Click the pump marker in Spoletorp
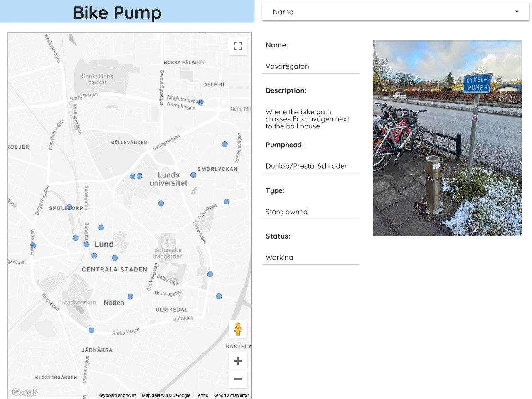The image size is (532, 399). click(x=69, y=207)
